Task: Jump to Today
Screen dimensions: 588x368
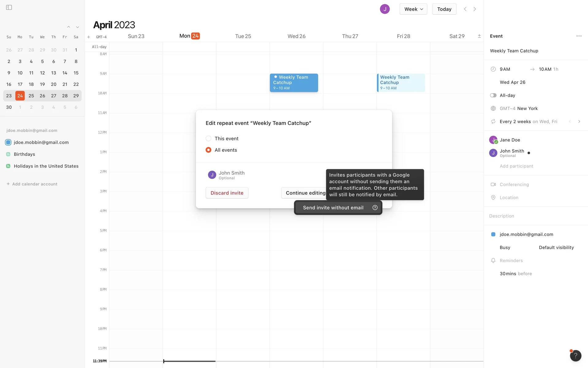Action: [444, 9]
